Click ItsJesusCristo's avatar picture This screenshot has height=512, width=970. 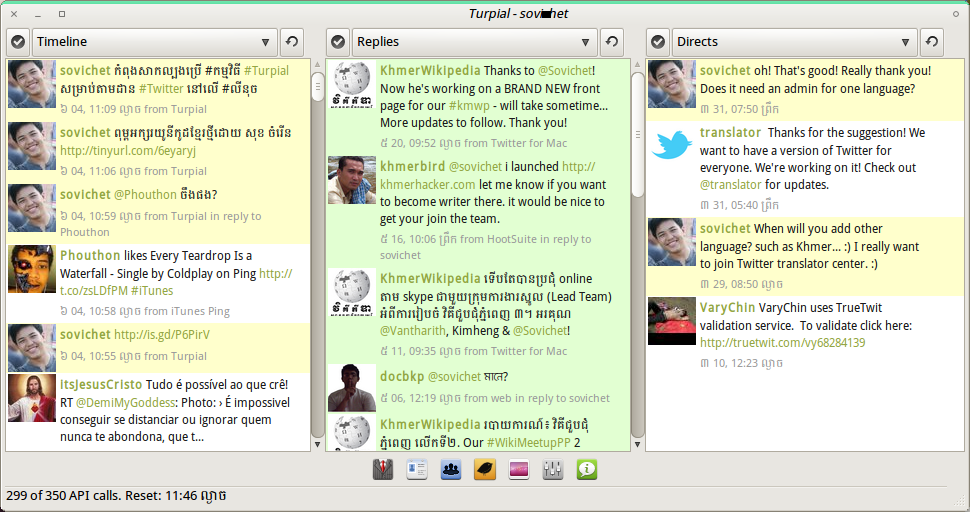[x=32, y=398]
